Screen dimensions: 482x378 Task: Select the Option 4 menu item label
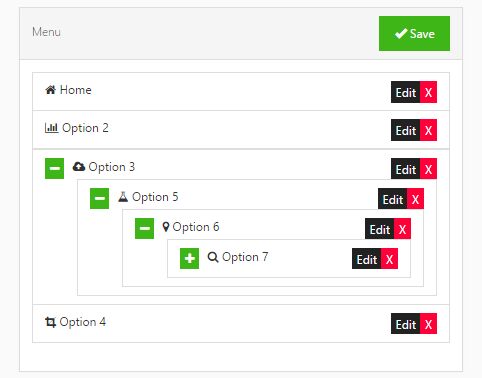tap(83, 322)
